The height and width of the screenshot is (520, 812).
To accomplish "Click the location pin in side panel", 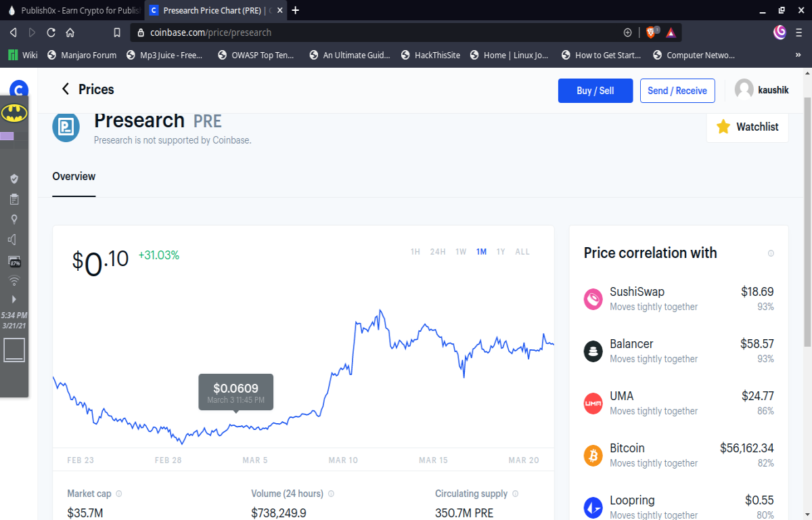I will coord(14,219).
